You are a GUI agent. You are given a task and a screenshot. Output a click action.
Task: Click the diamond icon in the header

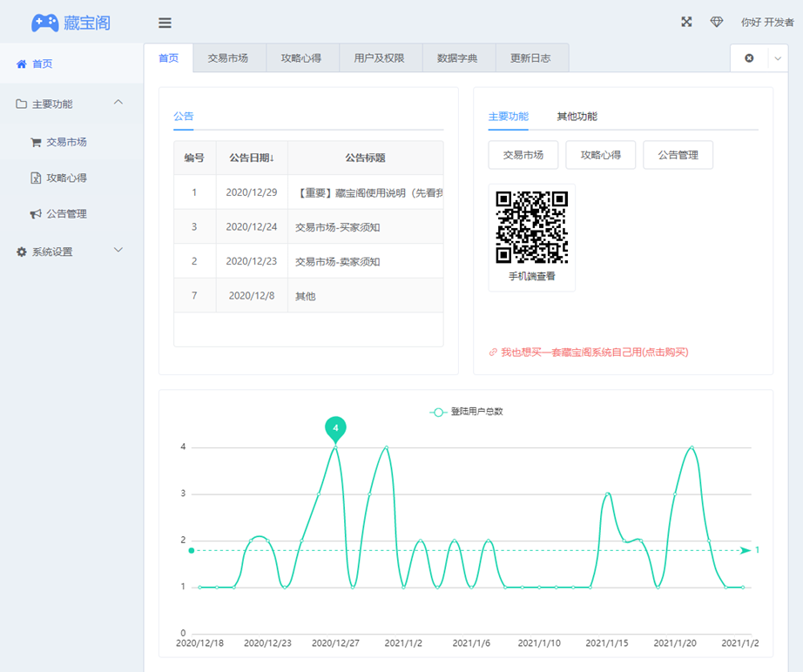pos(717,22)
